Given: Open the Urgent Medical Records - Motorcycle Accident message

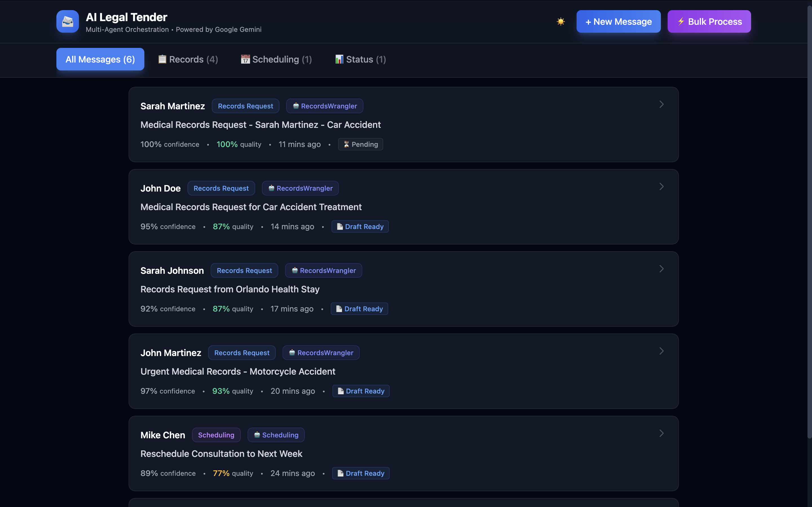Looking at the screenshot, I should click(x=238, y=372).
